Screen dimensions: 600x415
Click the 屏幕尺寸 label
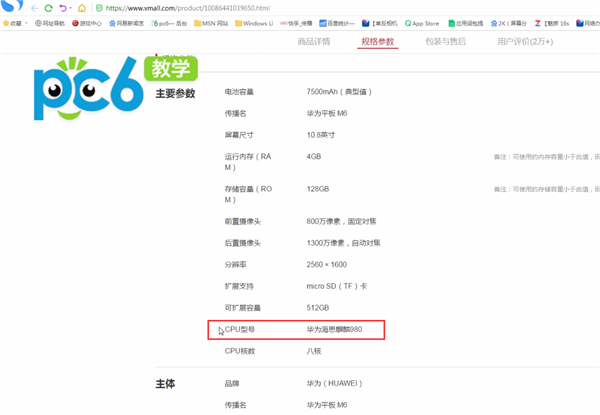pyautogui.click(x=239, y=135)
